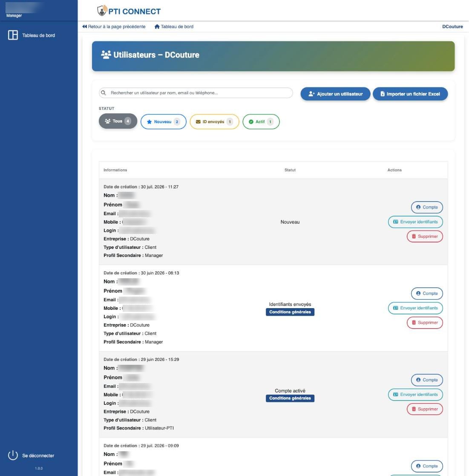Click the STATUT filter heading

click(106, 108)
